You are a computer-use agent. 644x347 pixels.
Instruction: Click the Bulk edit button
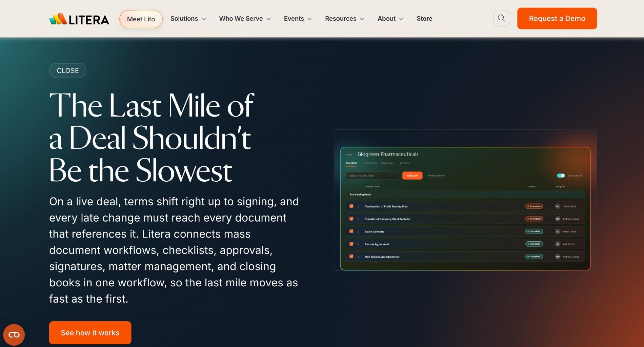coord(412,176)
